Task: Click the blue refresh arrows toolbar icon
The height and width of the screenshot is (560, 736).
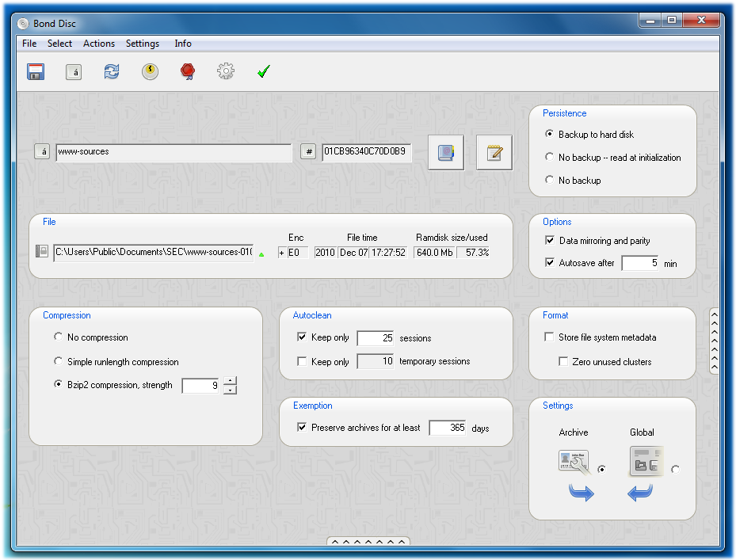Action: click(112, 71)
